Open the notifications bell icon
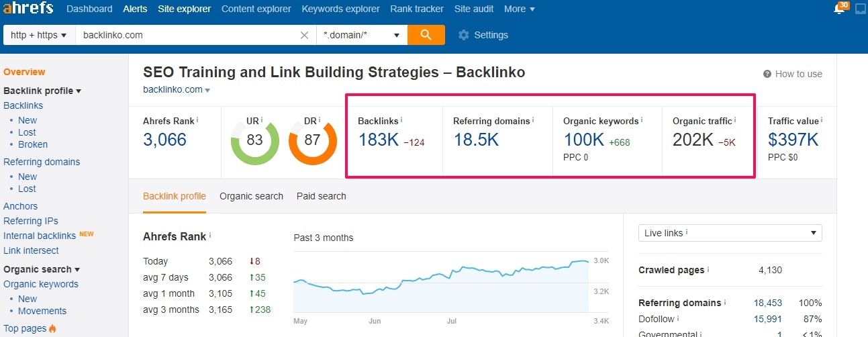The image size is (868, 337). point(838,9)
